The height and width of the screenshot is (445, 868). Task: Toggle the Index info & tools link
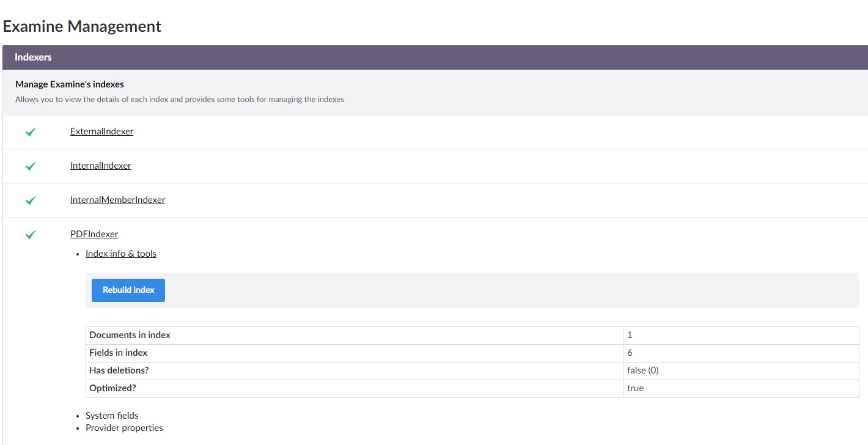coord(121,254)
